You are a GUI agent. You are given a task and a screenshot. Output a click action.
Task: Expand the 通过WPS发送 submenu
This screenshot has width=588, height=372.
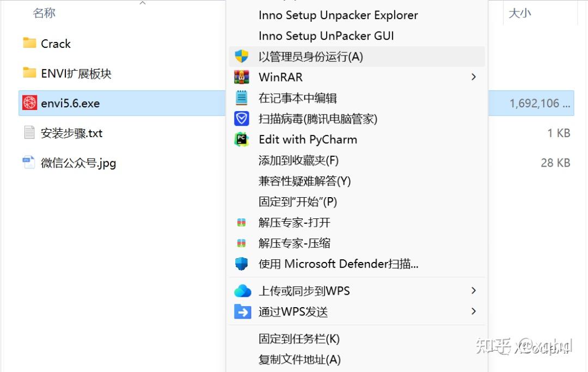pyautogui.click(x=473, y=312)
